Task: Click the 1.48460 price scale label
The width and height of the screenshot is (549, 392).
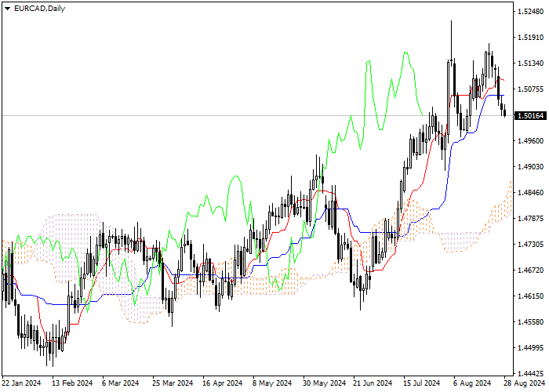Action: (530, 193)
